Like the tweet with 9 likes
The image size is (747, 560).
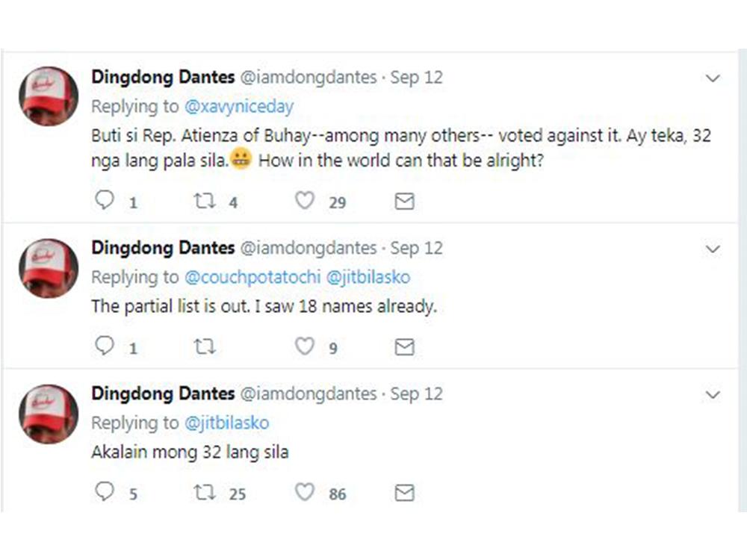(x=304, y=346)
